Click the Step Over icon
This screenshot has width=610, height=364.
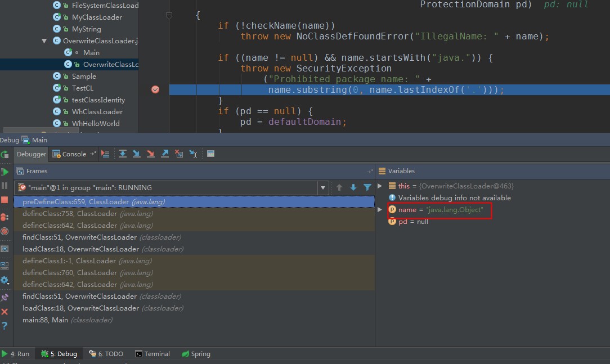pyautogui.click(x=123, y=154)
